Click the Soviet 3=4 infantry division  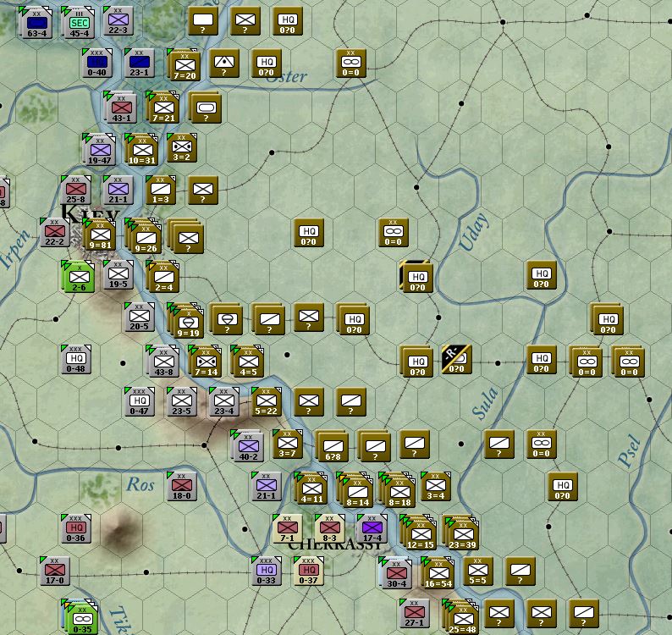tap(435, 486)
